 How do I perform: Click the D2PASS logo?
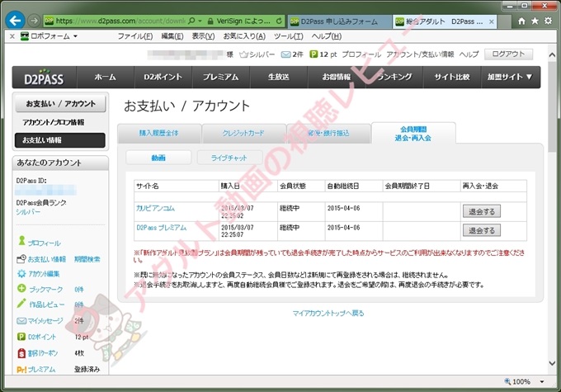[x=44, y=78]
